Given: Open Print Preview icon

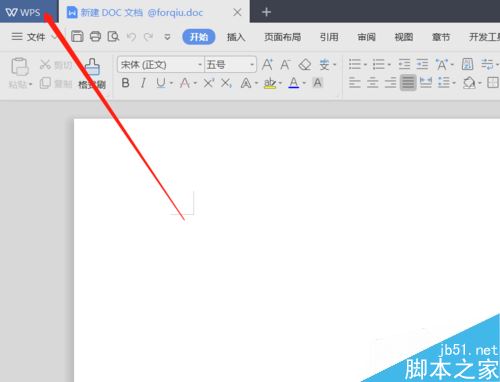Looking at the screenshot, I should click(x=113, y=36).
